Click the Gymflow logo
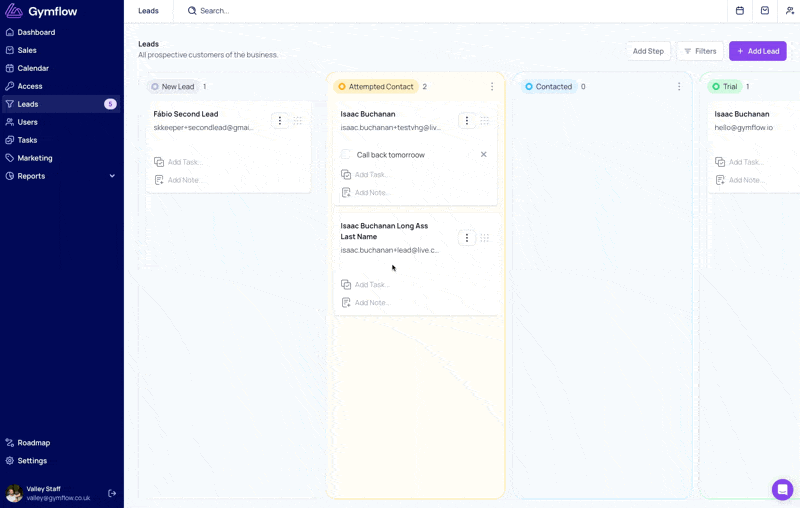800x508 pixels. pos(41,11)
